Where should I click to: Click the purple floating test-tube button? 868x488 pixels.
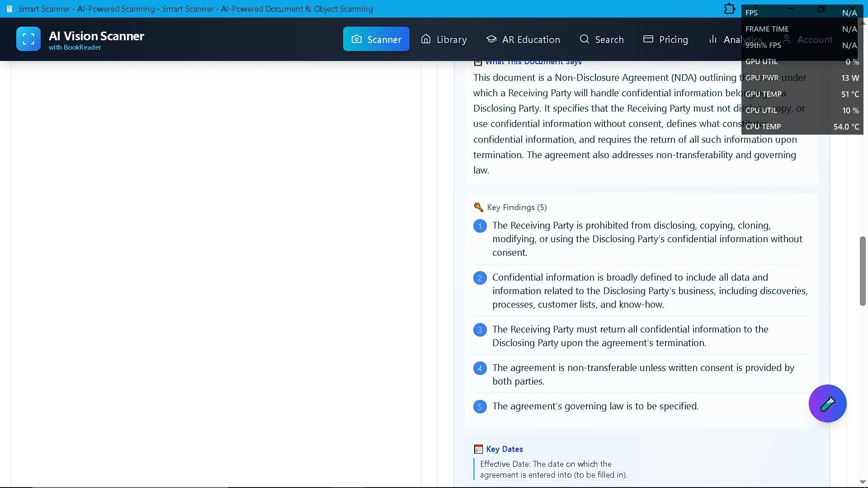[827, 404]
